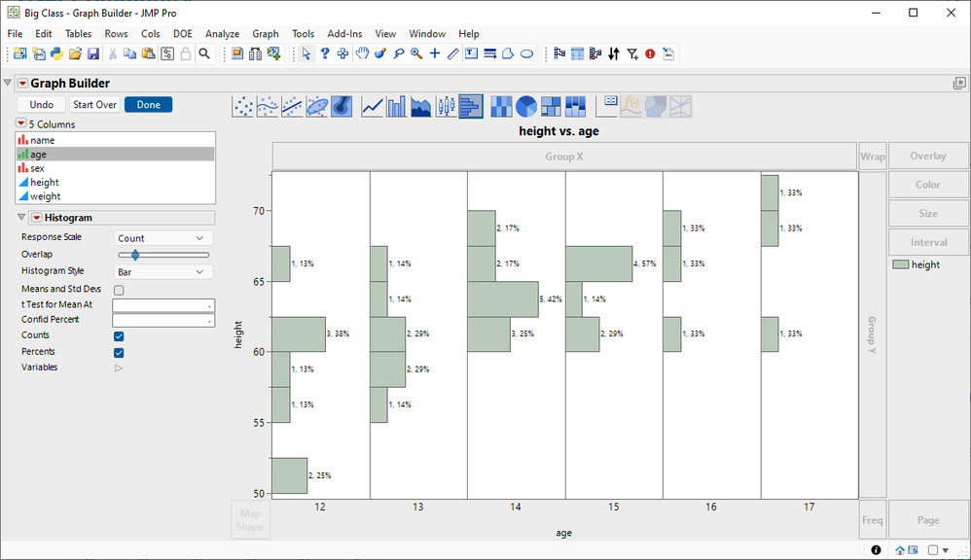971x560 pixels.
Task: Uncheck the Percents checkbox
Action: click(119, 352)
